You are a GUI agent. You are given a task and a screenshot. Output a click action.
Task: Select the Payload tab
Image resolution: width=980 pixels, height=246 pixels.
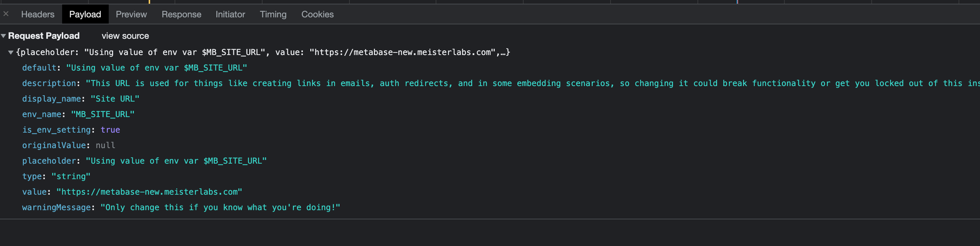85,14
